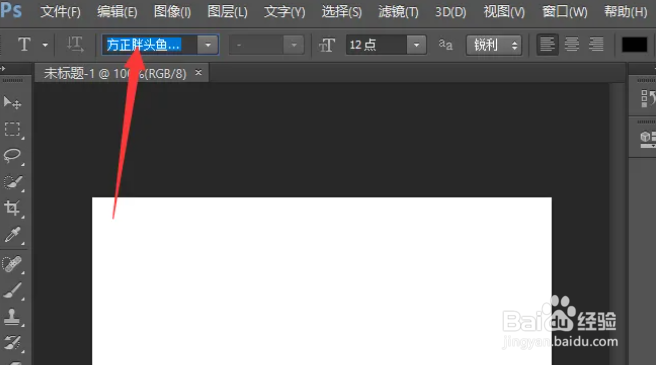Select the Eyedropper tool

click(x=12, y=235)
